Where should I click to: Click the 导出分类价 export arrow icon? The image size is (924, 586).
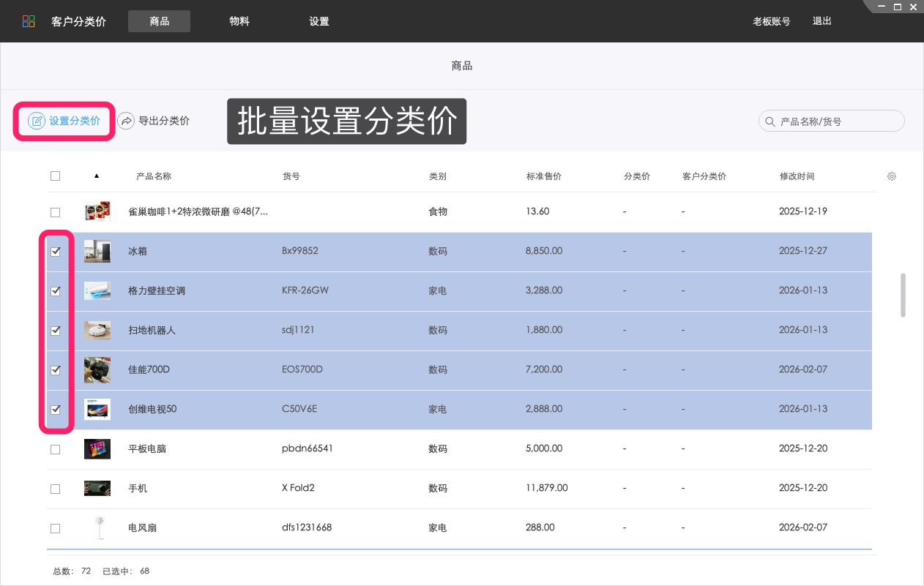tap(127, 121)
